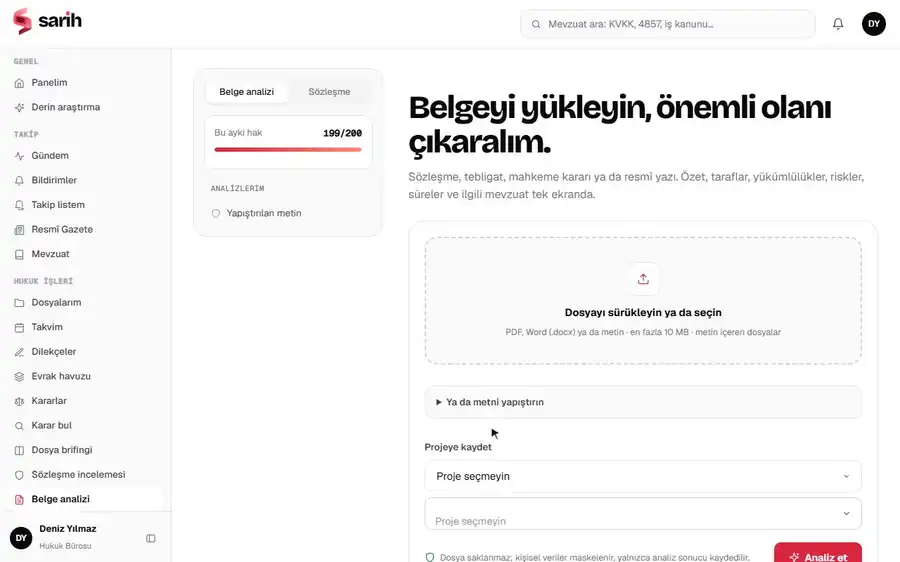Open the notifications bell in header
The image size is (900, 562).
pyautogui.click(x=838, y=24)
